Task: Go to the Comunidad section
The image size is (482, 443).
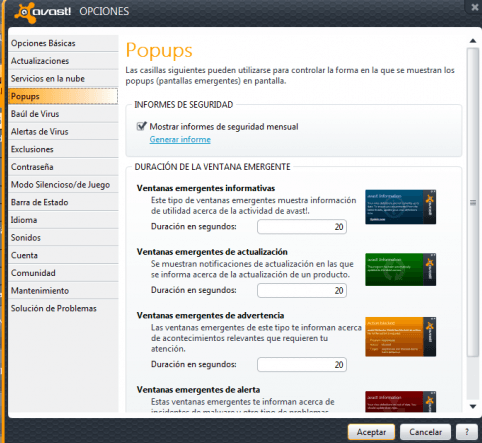Action: click(x=63, y=273)
